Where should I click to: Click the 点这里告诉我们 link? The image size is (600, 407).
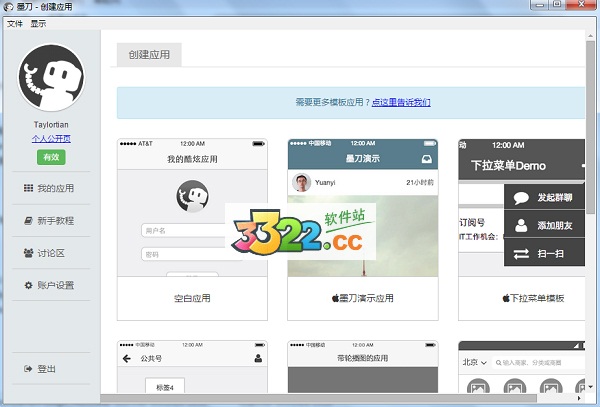click(401, 102)
